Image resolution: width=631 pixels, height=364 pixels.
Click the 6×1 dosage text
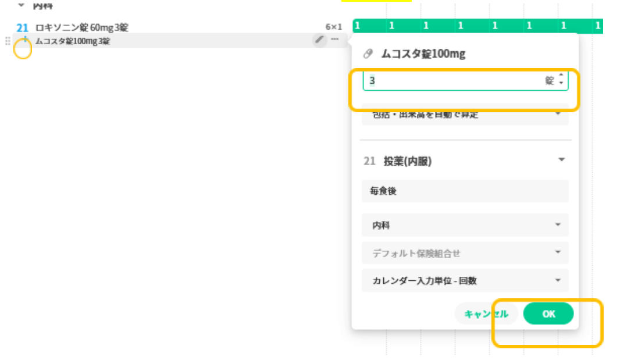click(334, 27)
